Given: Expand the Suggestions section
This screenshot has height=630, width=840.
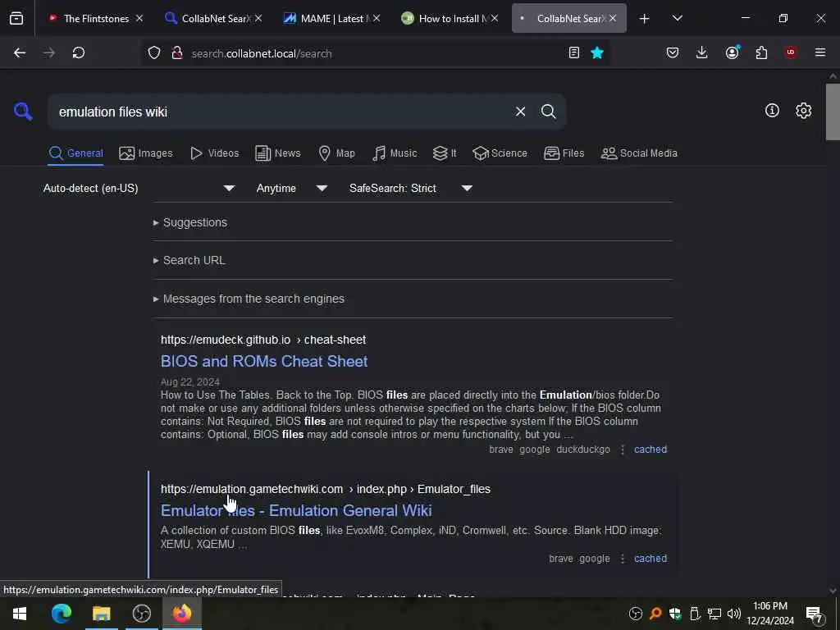Looking at the screenshot, I should pos(190,222).
